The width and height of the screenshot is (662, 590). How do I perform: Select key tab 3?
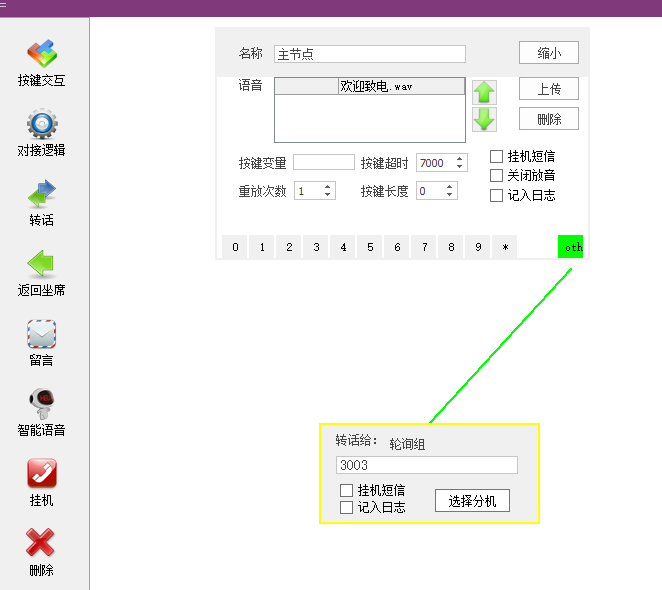pyautogui.click(x=316, y=247)
